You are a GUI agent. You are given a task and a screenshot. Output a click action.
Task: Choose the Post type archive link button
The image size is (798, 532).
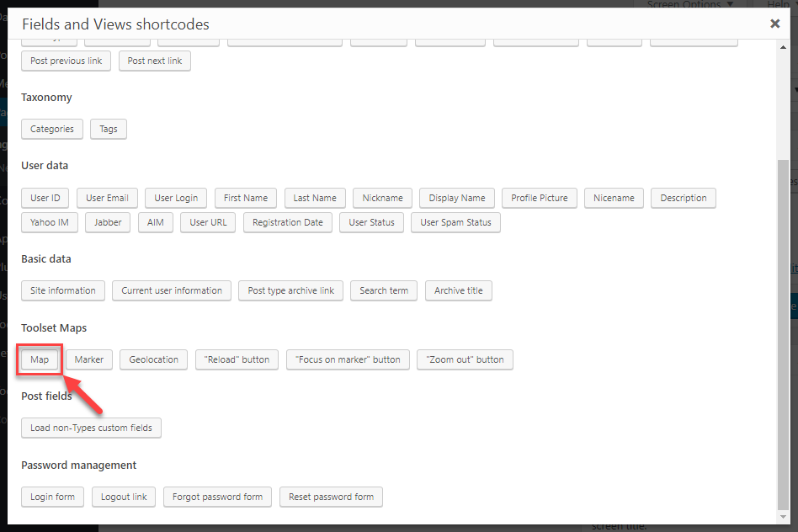(x=291, y=290)
